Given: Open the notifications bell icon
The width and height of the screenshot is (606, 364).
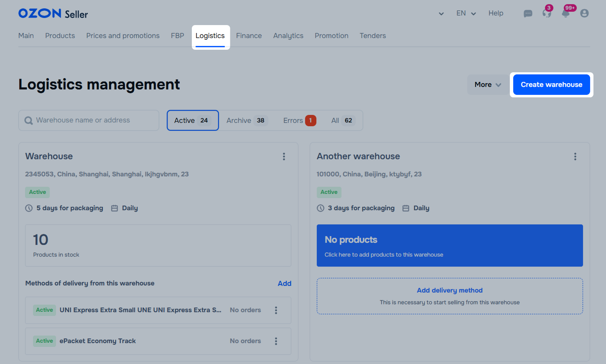Looking at the screenshot, I should click(x=565, y=13).
